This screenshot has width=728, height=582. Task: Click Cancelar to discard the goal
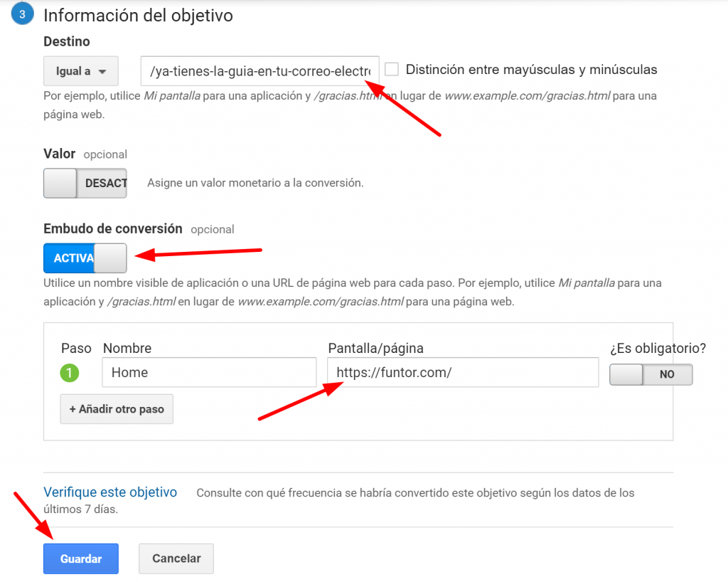click(176, 559)
